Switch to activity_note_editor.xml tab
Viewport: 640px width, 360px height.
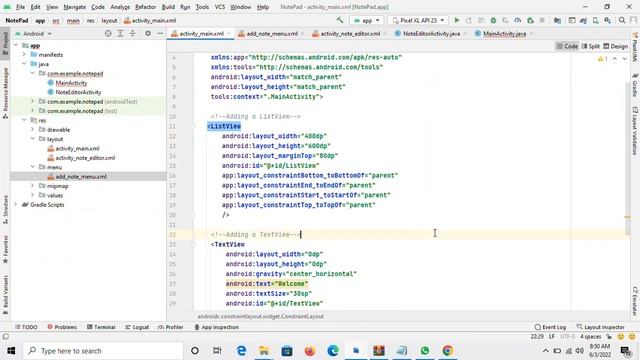pyautogui.click(x=350, y=34)
